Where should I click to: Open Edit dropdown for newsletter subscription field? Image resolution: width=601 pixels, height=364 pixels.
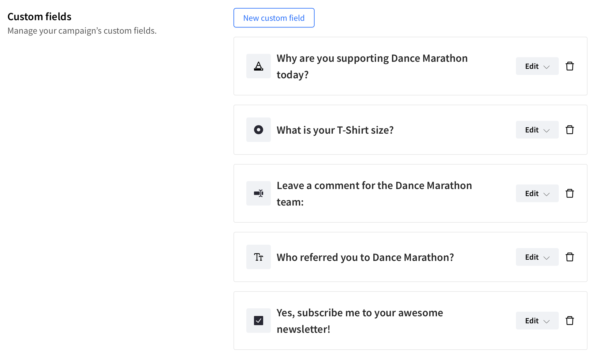pos(537,321)
